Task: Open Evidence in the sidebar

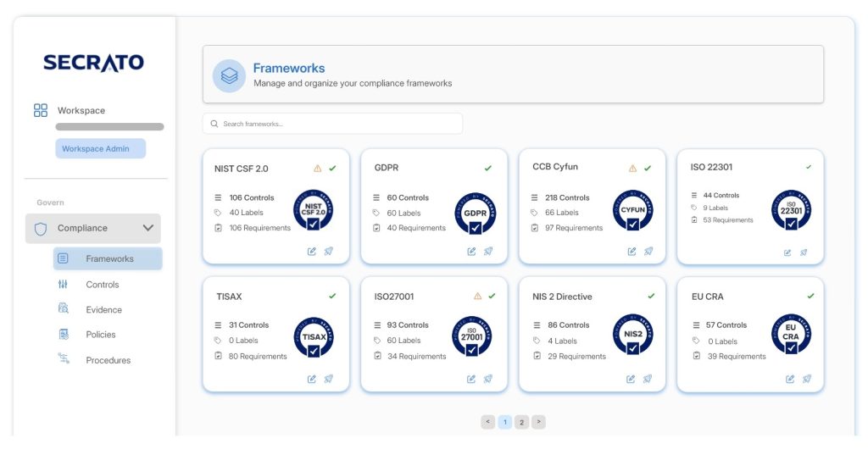Action: pos(103,310)
